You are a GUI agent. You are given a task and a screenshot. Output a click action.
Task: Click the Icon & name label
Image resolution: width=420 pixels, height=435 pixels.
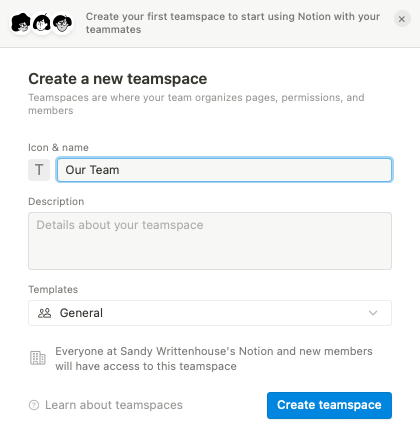click(x=58, y=148)
